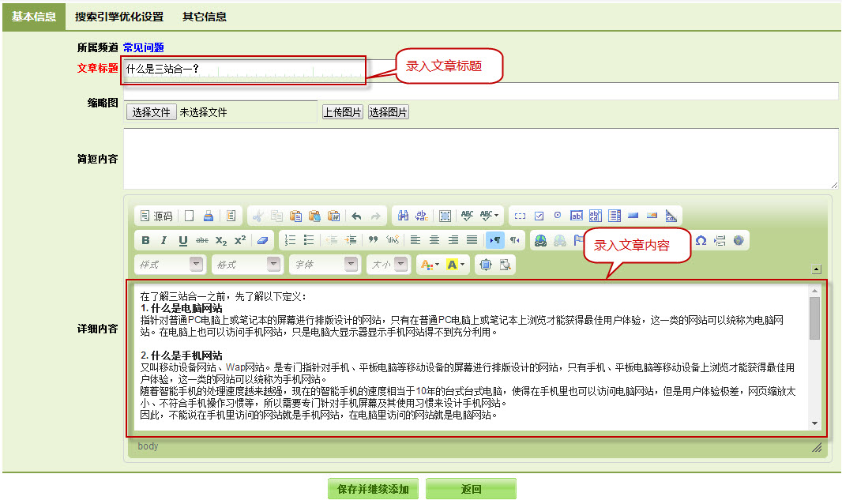Align text right
The width and height of the screenshot is (842, 504).
453,240
